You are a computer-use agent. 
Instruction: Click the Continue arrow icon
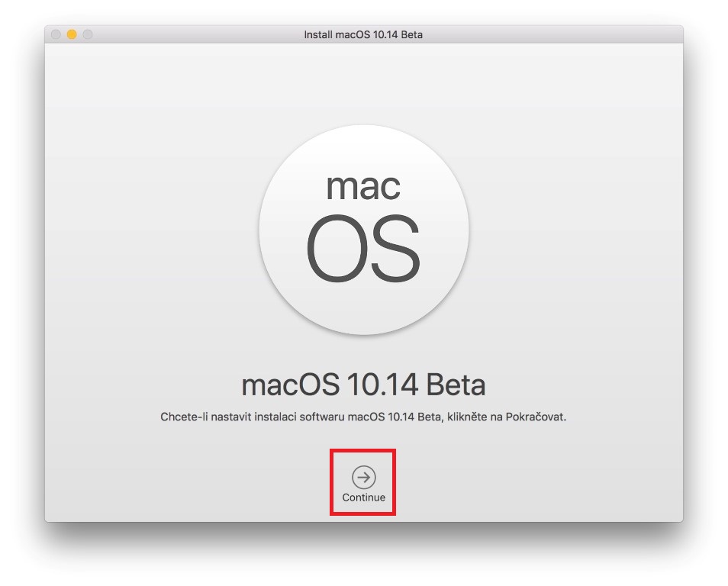coord(363,477)
